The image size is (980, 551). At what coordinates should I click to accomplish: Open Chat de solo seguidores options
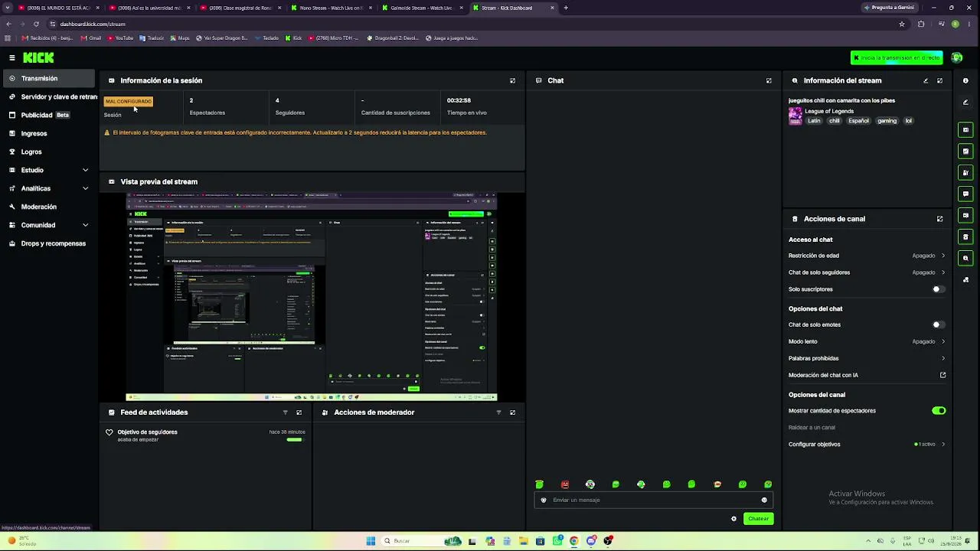867,272
